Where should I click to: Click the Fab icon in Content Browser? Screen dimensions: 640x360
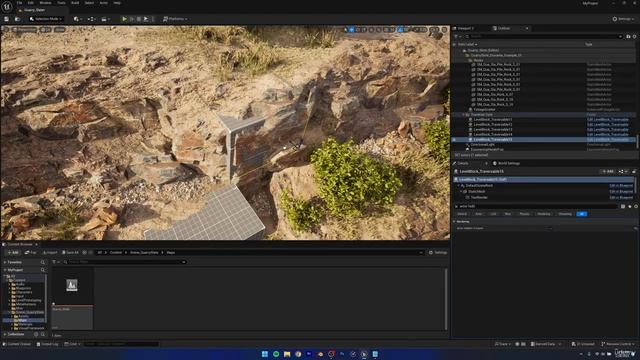coord(30,253)
